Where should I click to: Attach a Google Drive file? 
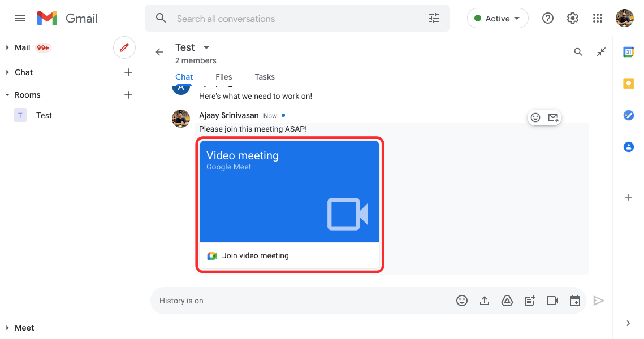point(507,301)
